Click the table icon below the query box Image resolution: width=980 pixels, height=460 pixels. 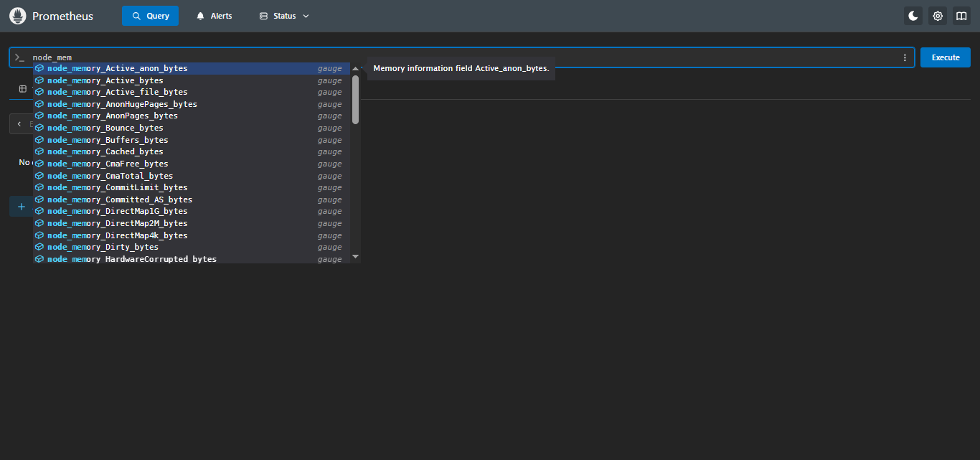(x=23, y=89)
